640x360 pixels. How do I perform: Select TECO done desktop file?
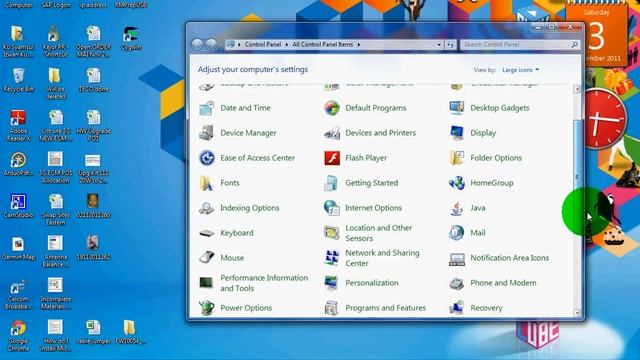click(x=93, y=80)
